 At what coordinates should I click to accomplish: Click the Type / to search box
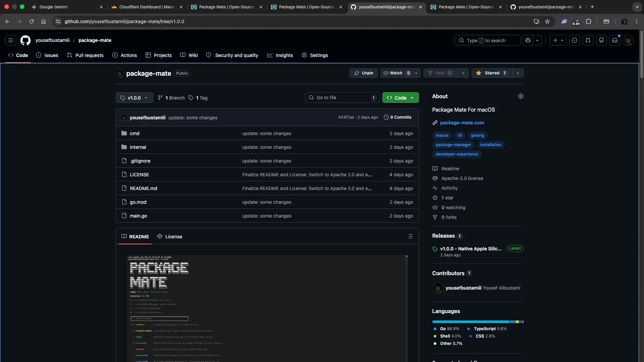487,40
